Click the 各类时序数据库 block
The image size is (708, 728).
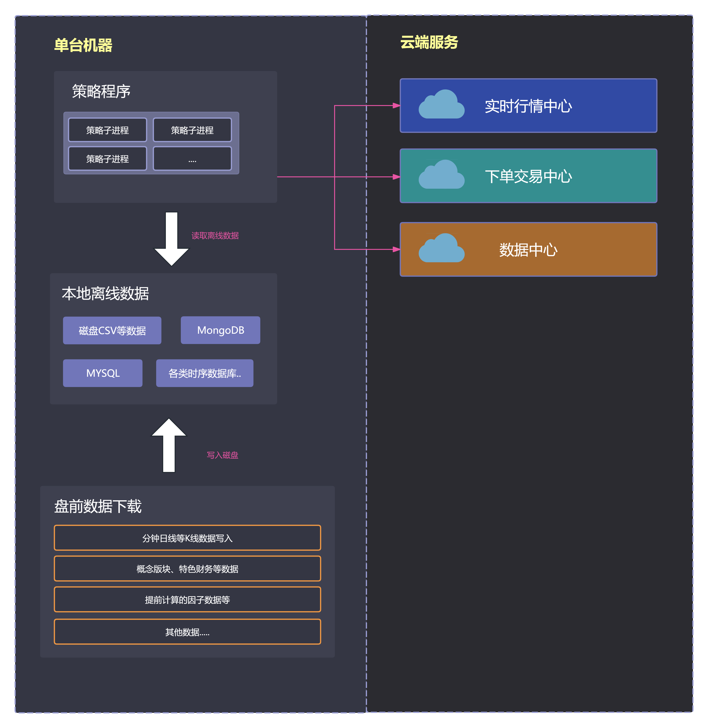pyautogui.click(x=205, y=373)
